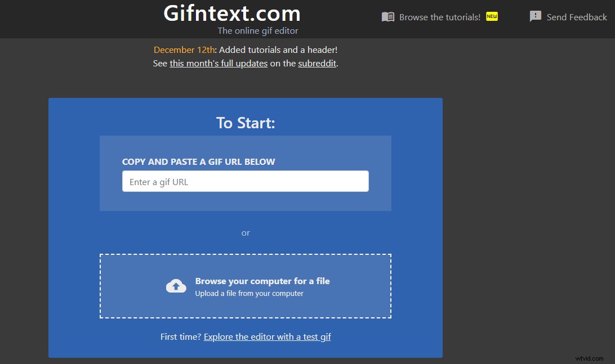Viewport: 615px width, 364px height.
Task: Click the yellow NEW badge
Action: [492, 16]
